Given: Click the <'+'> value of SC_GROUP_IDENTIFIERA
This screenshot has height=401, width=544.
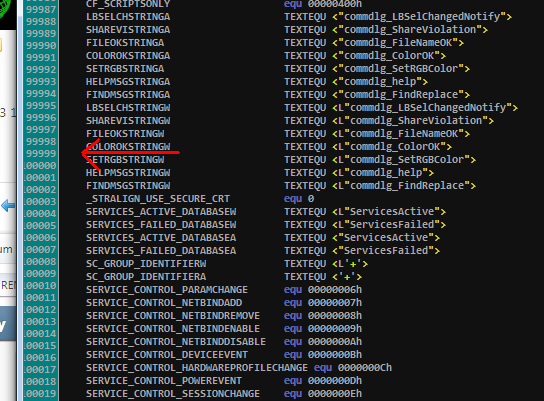Looking at the screenshot, I should click(347, 277).
